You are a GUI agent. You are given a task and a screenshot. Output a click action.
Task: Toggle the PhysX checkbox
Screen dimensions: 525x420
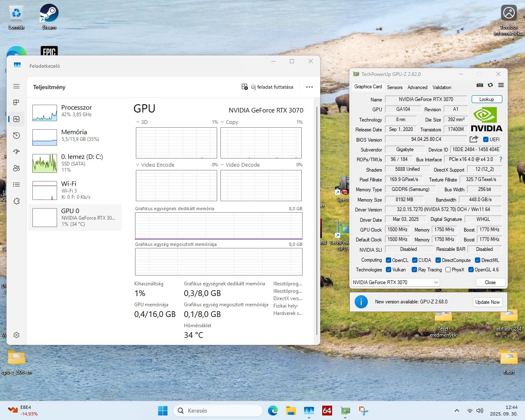448,270
